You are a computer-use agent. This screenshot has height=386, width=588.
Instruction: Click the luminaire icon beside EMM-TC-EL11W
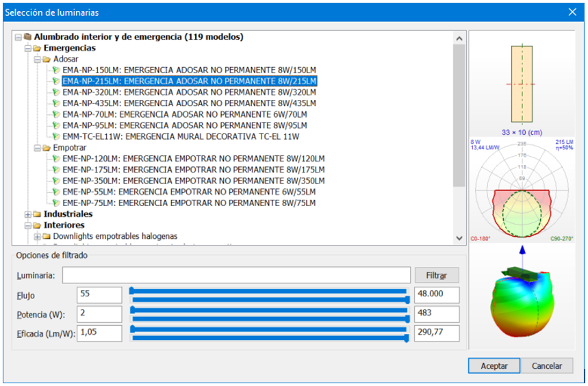pyautogui.click(x=57, y=137)
